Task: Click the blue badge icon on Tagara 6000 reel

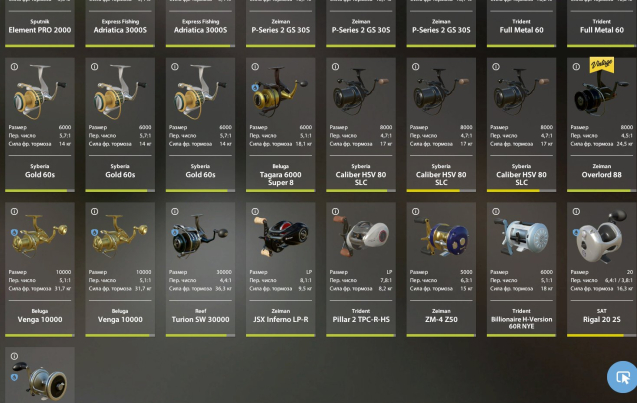Action: [255, 87]
